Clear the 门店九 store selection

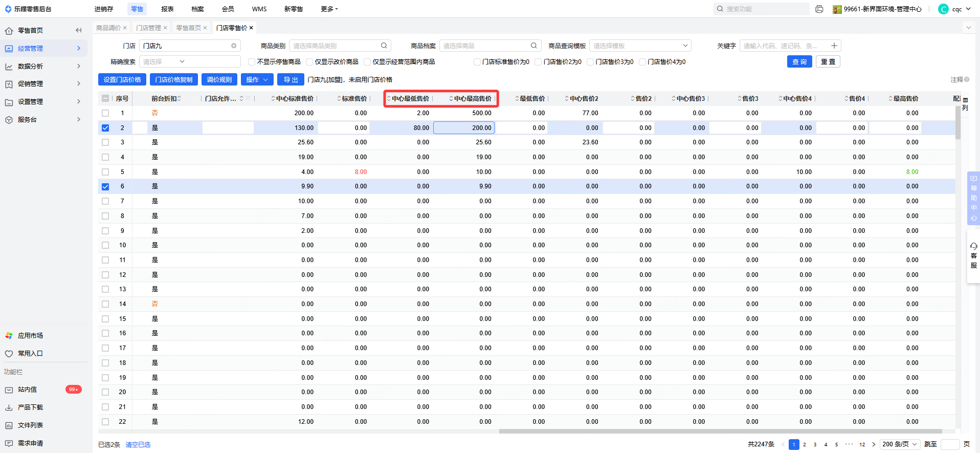click(x=234, y=46)
